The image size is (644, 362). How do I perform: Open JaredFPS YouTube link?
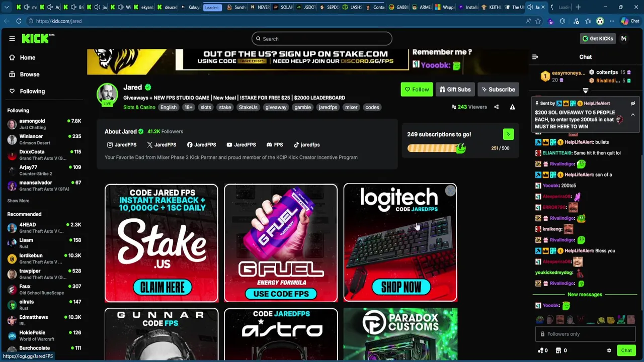pyautogui.click(x=241, y=145)
